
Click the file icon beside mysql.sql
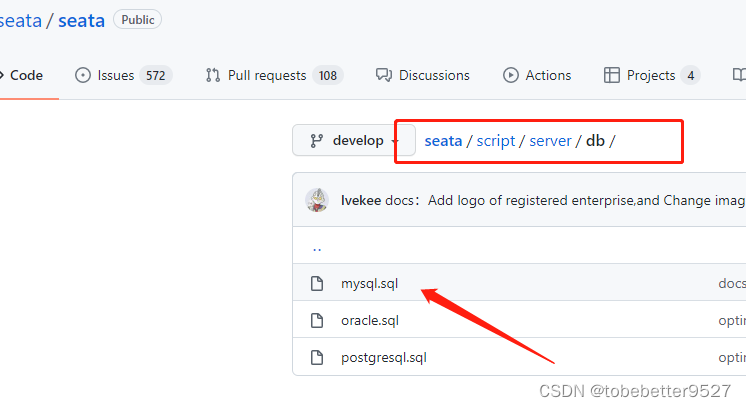tap(317, 283)
